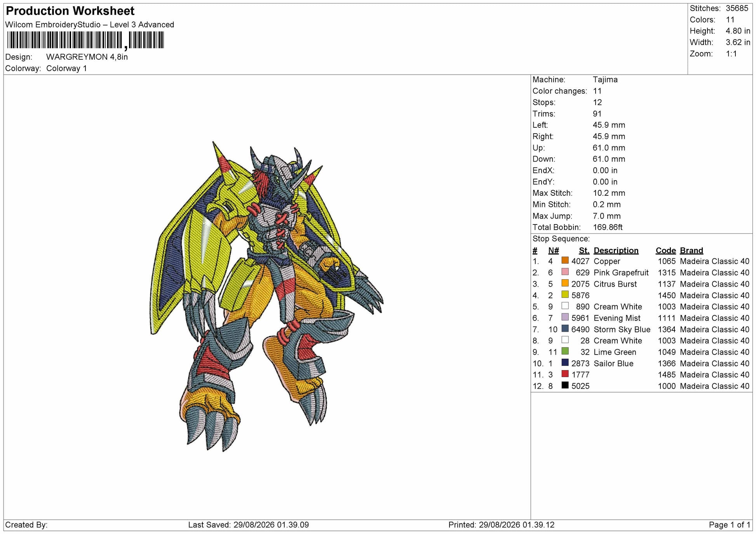Click the width value "3.62 in"
This screenshot has height=534, width=756.
pos(738,42)
